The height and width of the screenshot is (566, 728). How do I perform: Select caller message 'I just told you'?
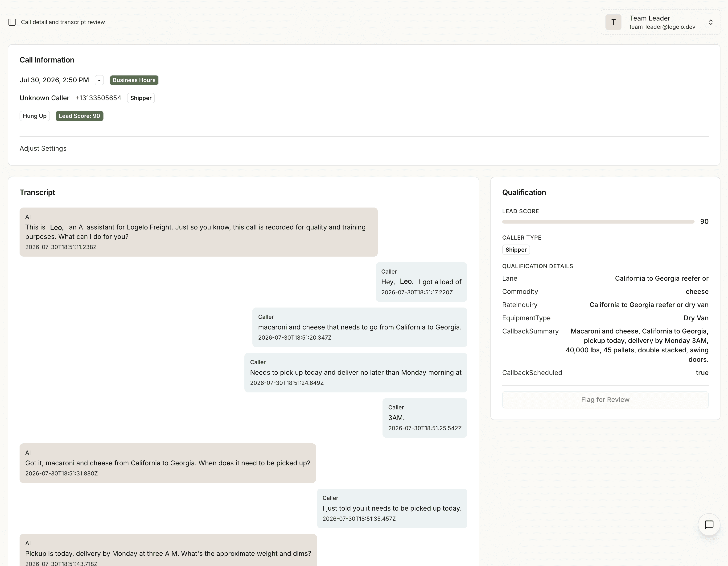[392, 509]
